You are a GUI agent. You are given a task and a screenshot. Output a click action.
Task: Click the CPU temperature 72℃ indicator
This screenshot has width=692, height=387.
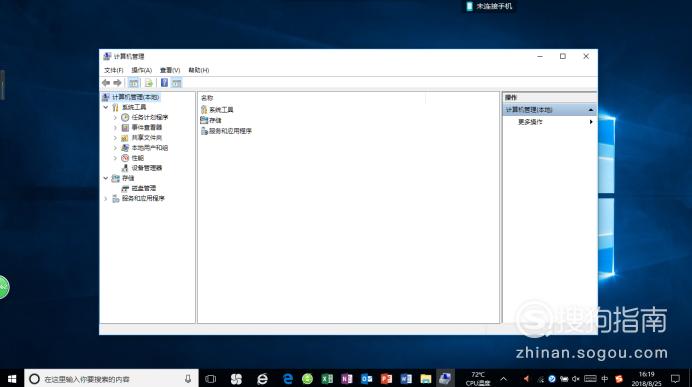point(478,379)
